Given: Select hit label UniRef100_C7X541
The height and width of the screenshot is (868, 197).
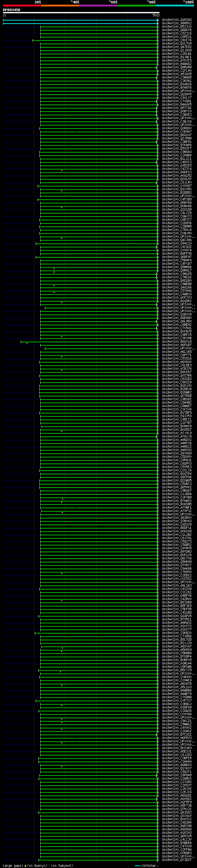Looking at the screenshot, I should pyautogui.click(x=176, y=328).
